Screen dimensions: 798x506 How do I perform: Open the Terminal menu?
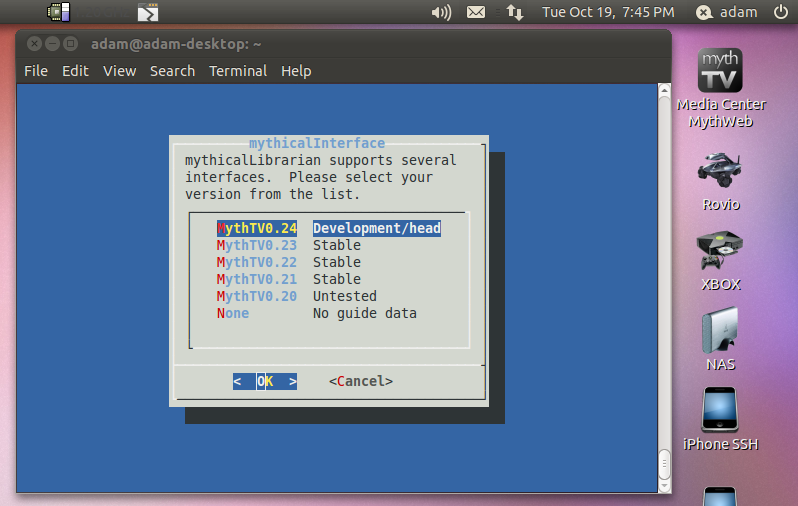(x=238, y=71)
